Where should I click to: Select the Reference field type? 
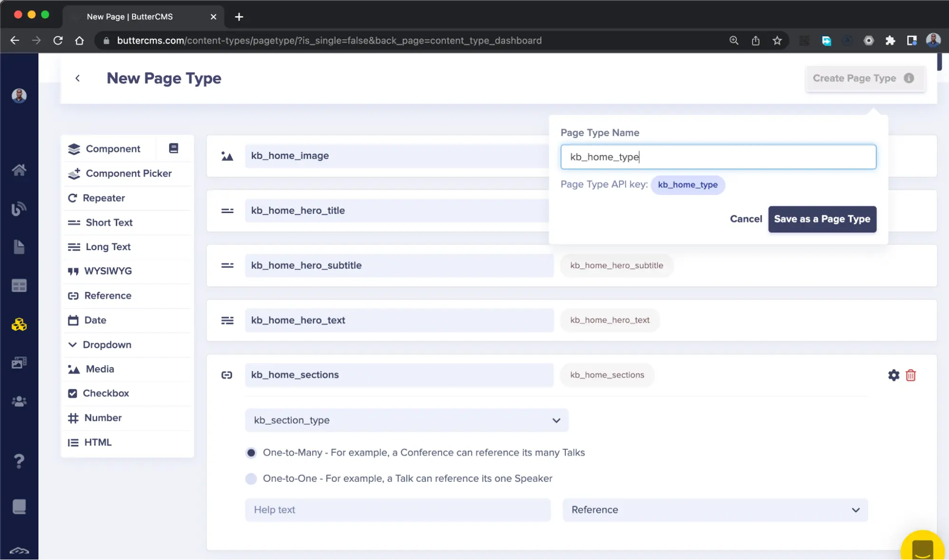tap(107, 295)
